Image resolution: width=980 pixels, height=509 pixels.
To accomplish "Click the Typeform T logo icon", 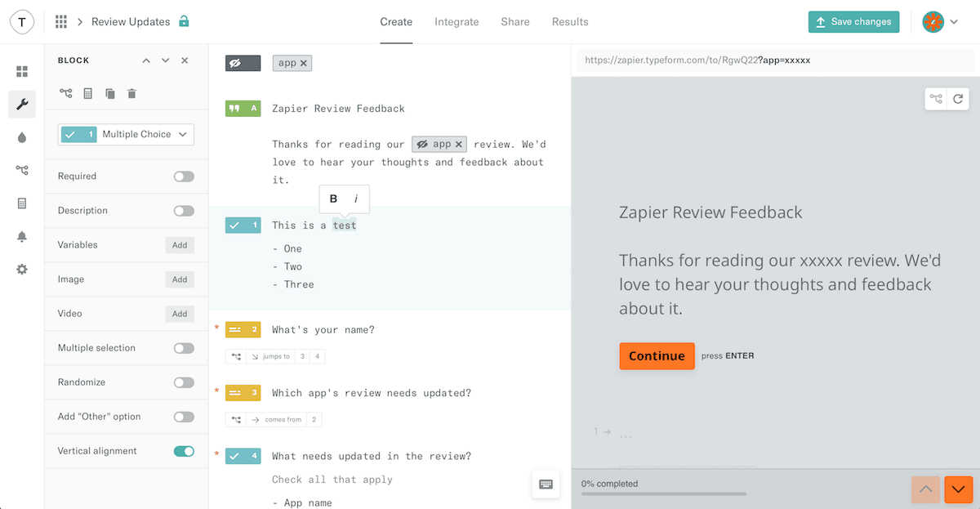I will 22,21.
